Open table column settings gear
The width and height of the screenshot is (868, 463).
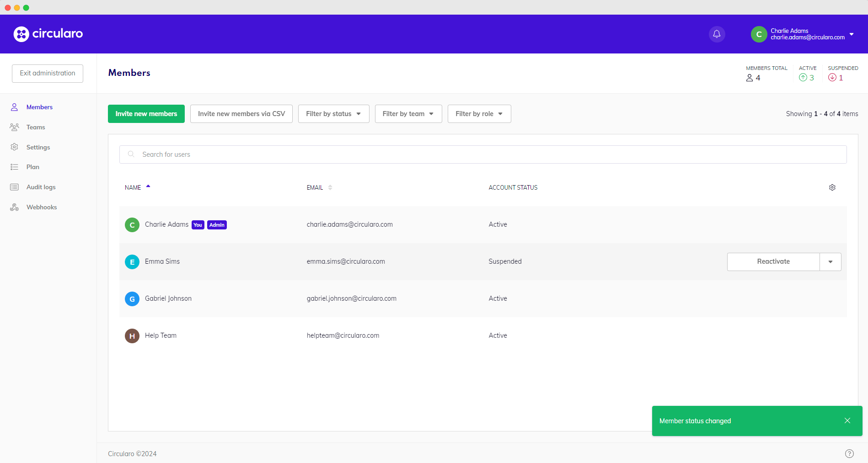point(832,187)
